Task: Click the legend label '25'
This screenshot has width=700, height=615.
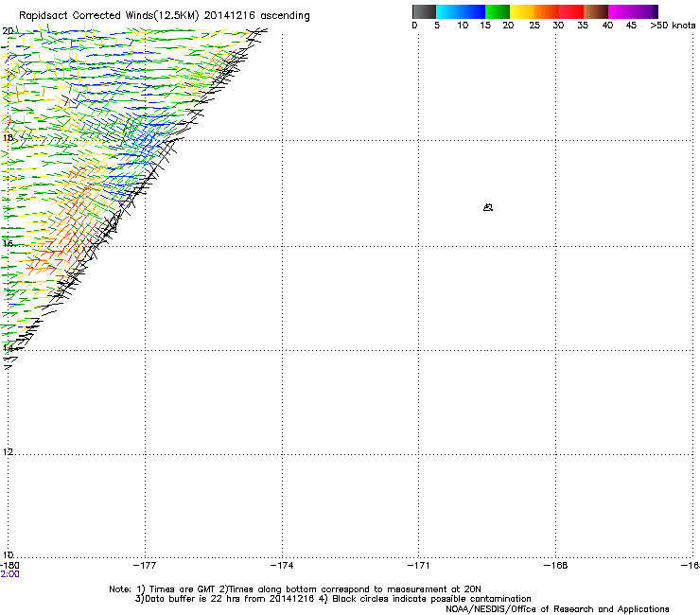Action: tap(534, 26)
